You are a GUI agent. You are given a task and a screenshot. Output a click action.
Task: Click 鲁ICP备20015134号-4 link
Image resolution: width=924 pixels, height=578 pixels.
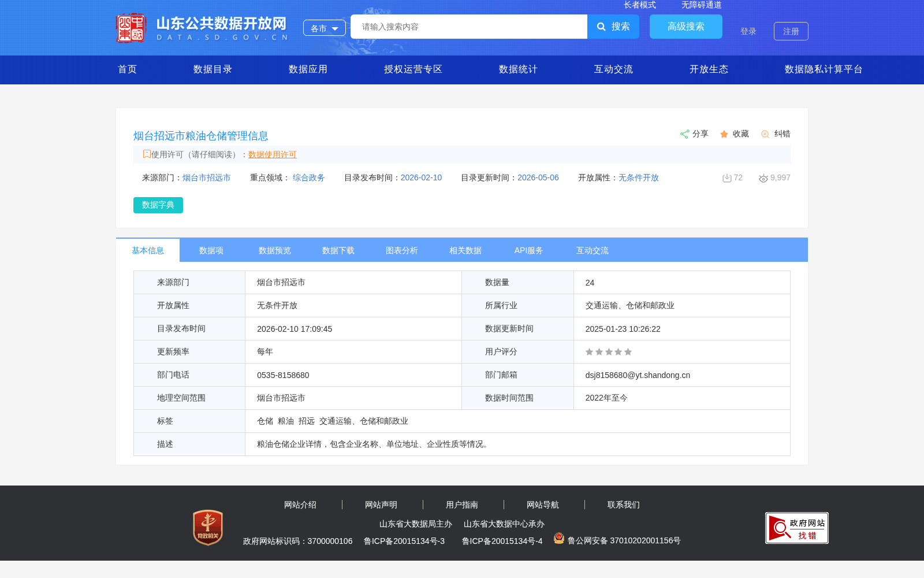click(502, 541)
